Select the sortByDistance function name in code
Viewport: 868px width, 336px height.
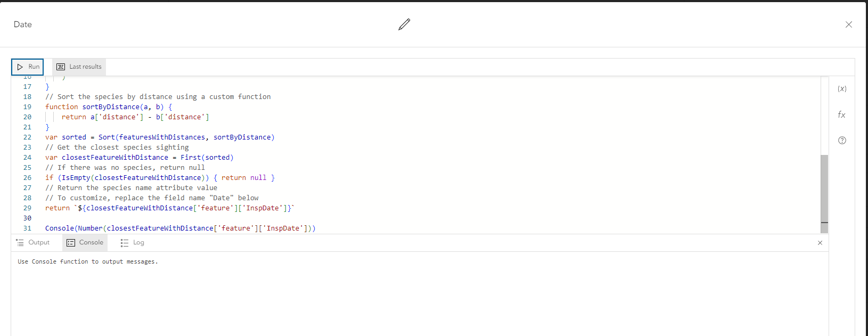click(x=110, y=106)
